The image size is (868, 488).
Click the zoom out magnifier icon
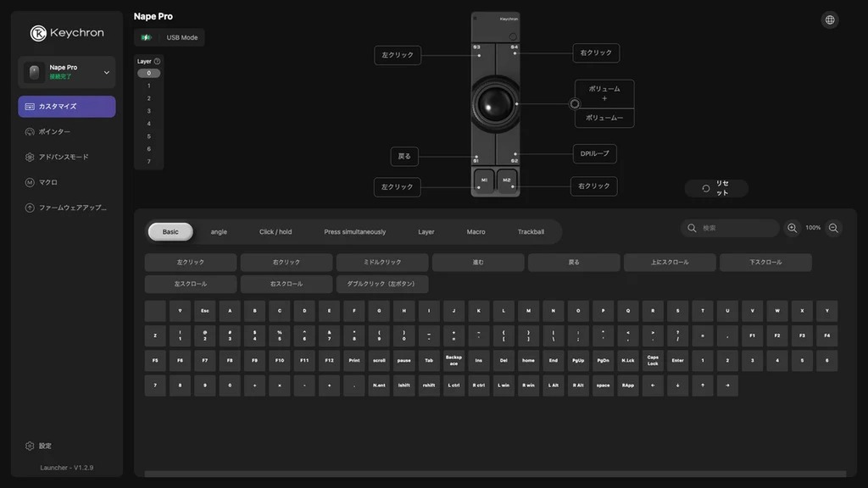[833, 228]
